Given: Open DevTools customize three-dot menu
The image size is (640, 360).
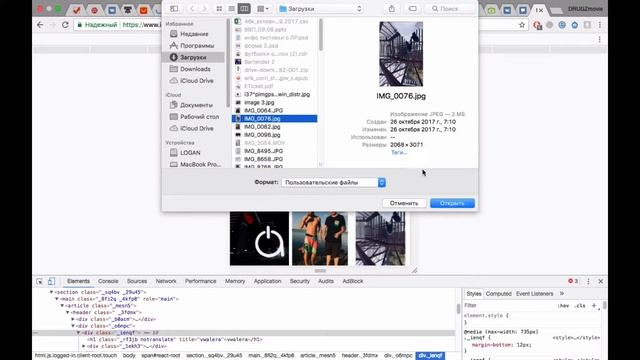Looking at the screenshot, I should [588, 281].
